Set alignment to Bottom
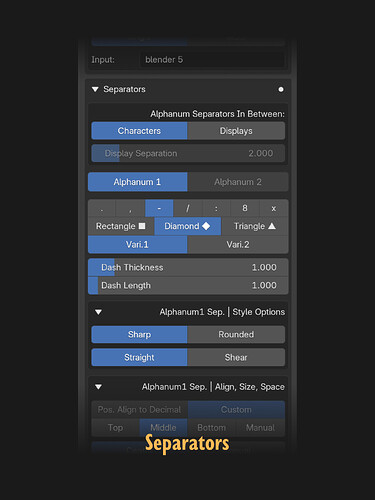375x500 pixels. click(211, 428)
